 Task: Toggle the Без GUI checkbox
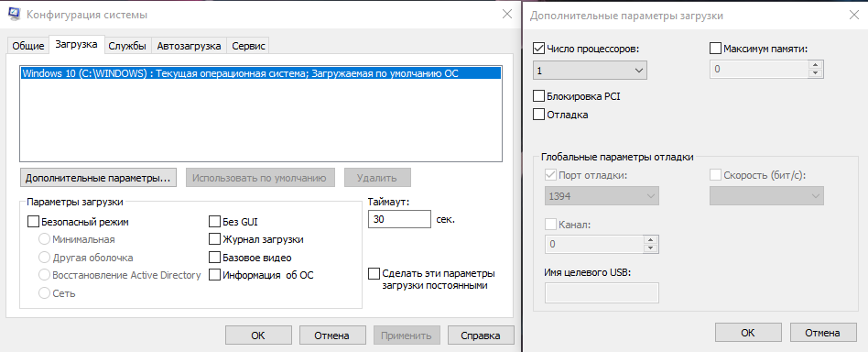click(x=215, y=222)
